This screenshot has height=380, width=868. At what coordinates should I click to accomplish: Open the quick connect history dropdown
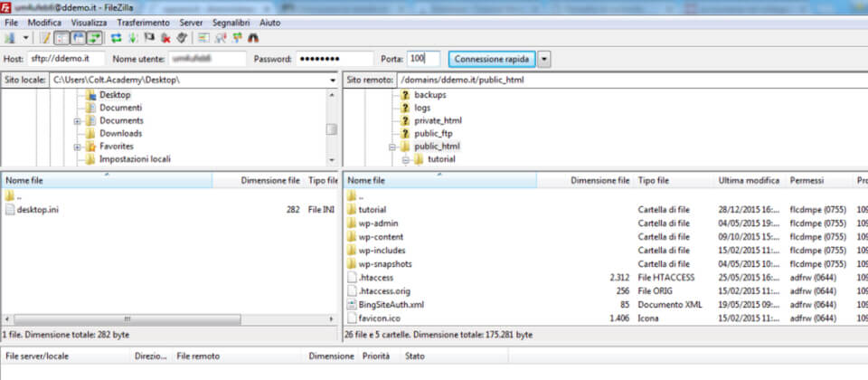544,60
